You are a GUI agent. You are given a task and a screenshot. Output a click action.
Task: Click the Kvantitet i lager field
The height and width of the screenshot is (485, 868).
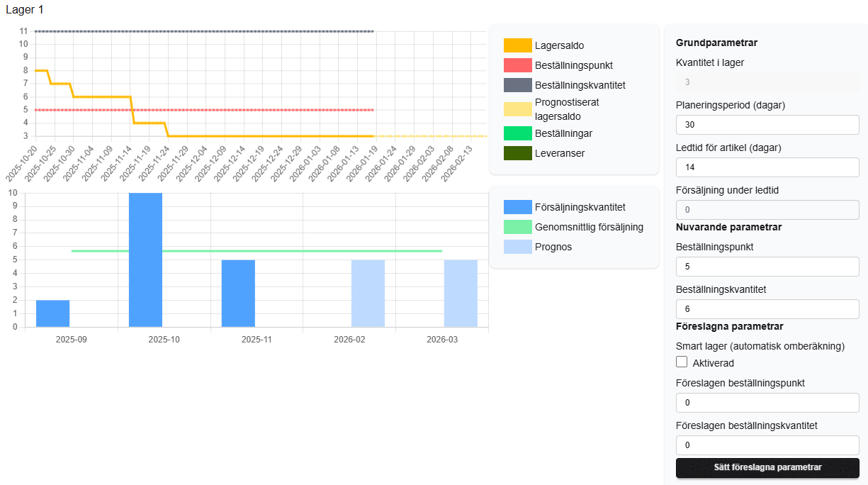pos(767,82)
